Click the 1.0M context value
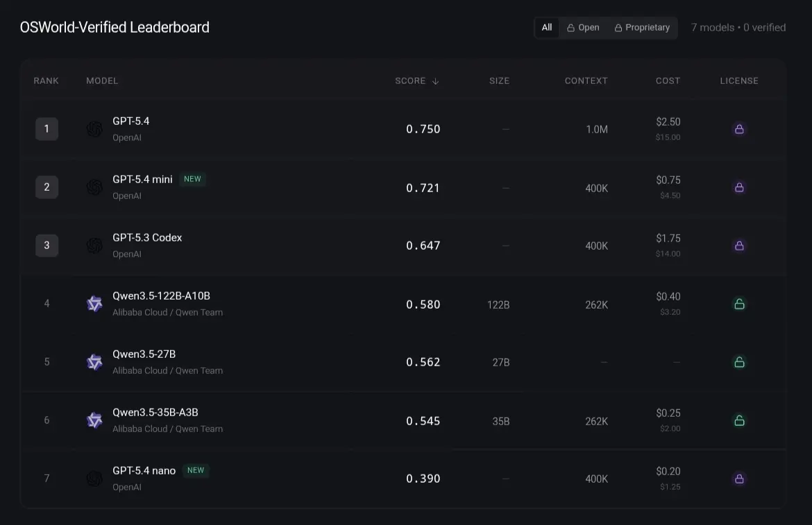Viewport: 812px width, 525px height. pos(597,129)
